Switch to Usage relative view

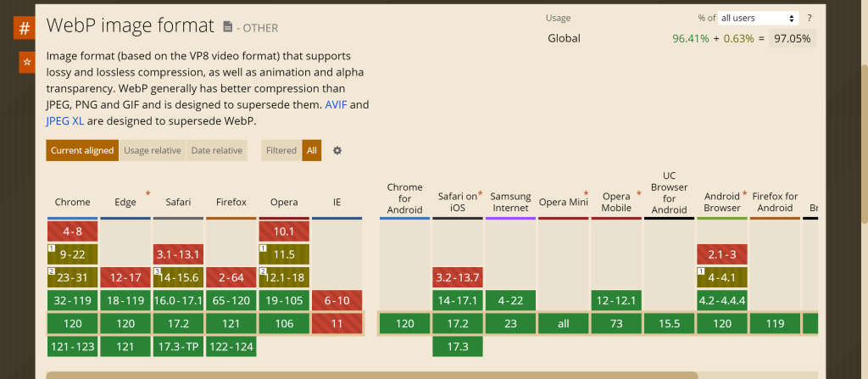[x=153, y=151]
